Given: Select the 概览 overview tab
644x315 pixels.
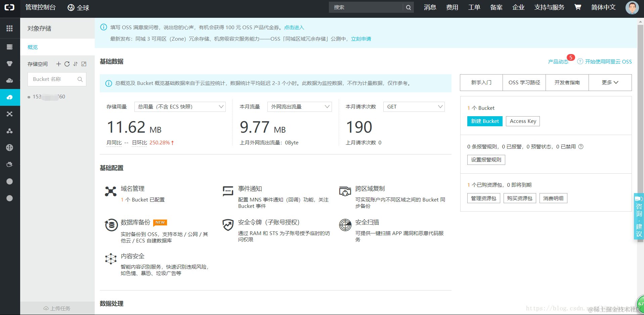Looking at the screenshot, I should pyautogui.click(x=33, y=47).
